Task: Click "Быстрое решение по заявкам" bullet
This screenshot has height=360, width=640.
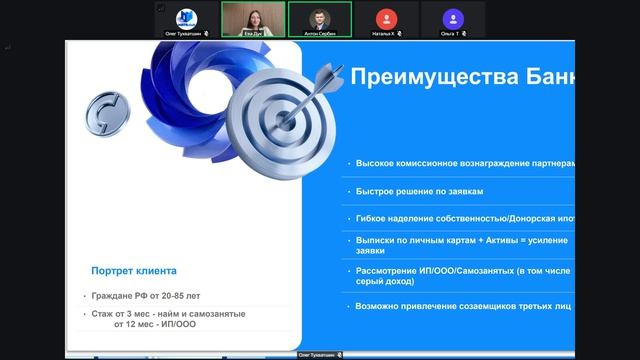Action: [x=419, y=191]
